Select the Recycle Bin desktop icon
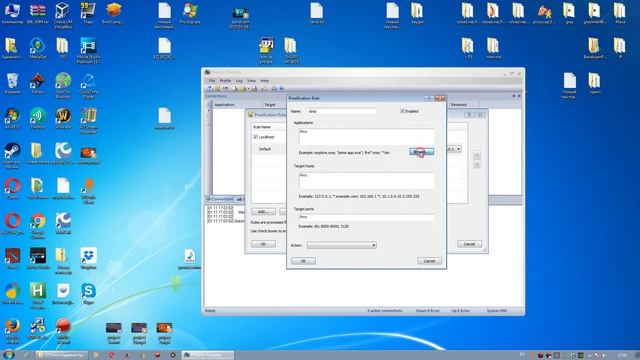The height and width of the screenshot is (360, 640). click(x=12, y=83)
